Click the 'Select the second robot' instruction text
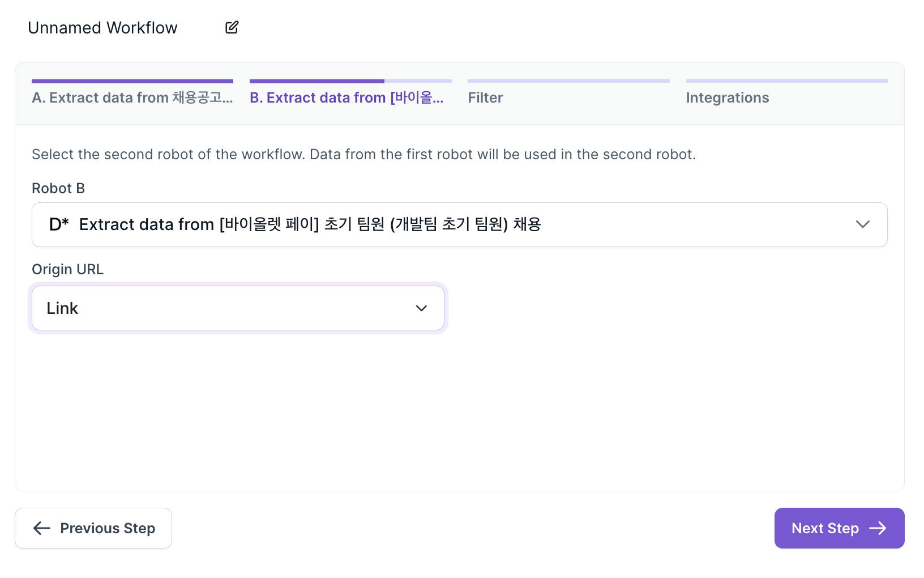The width and height of the screenshot is (924, 578). point(363,154)
